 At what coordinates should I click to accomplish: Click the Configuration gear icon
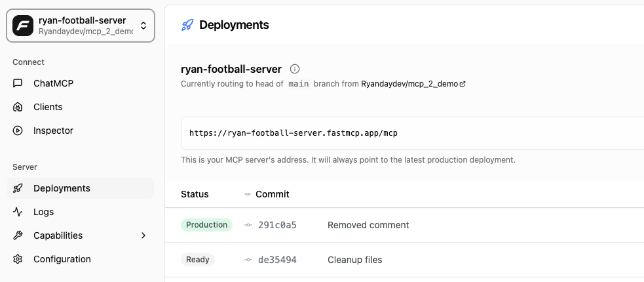(x=18, y=260)
